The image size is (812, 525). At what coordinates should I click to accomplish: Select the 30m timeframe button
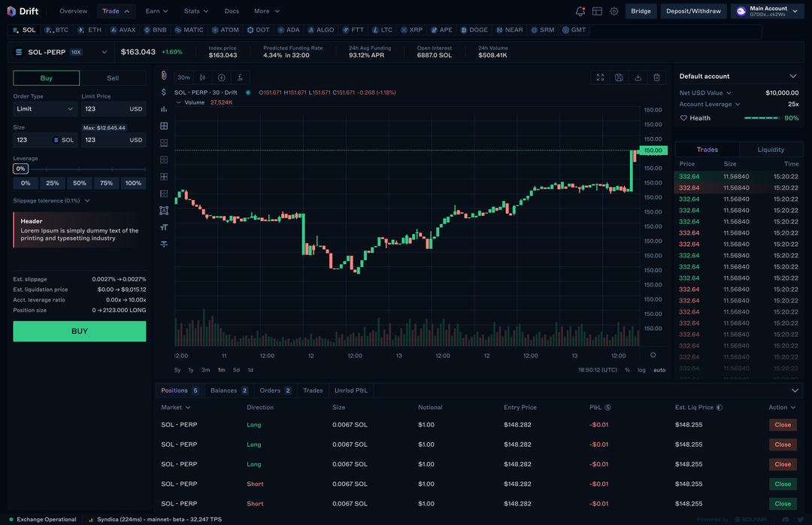(183, 77)
